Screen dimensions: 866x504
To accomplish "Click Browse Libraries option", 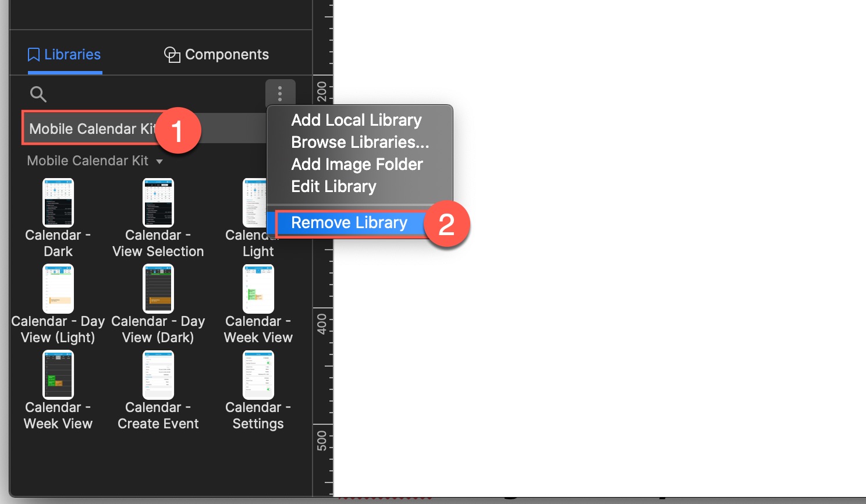I will [x=360, y=142].
